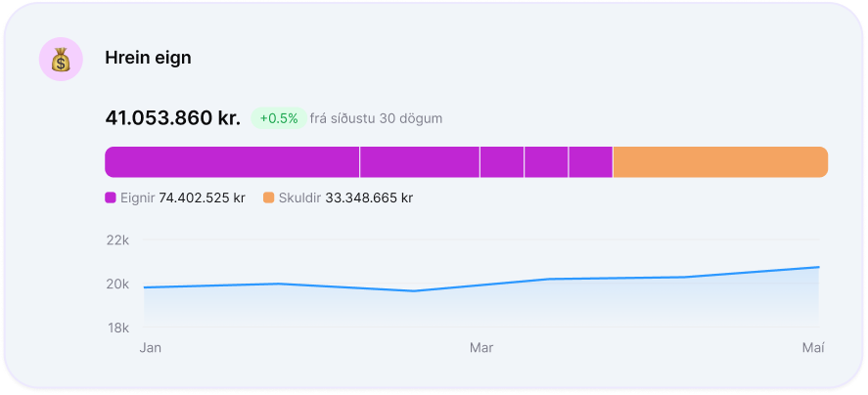Click the orange debts segment of the bar

point(720,162)
